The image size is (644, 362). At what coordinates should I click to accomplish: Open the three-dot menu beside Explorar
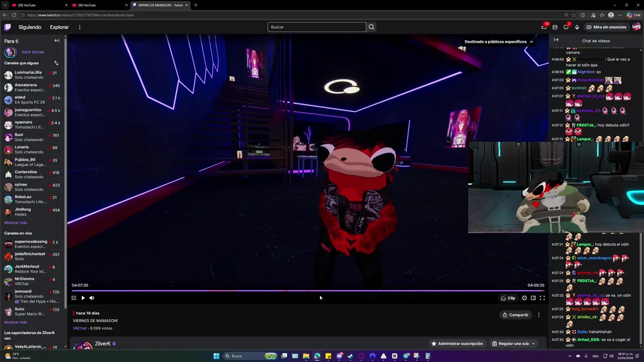[79, 27]
